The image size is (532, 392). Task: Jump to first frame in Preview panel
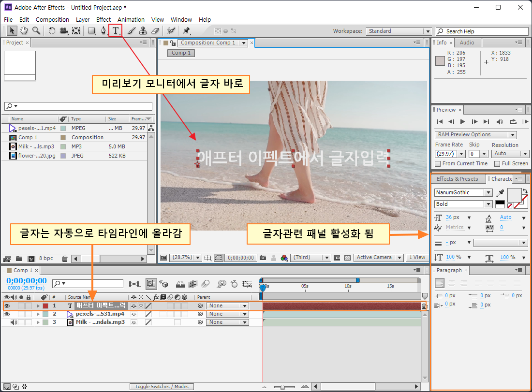tap(440, 121)
